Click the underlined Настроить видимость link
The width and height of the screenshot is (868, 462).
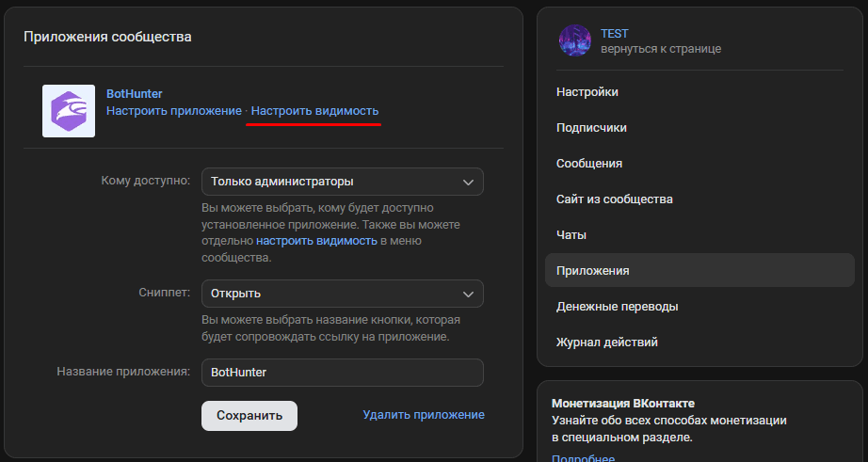(x=314, y=111)
